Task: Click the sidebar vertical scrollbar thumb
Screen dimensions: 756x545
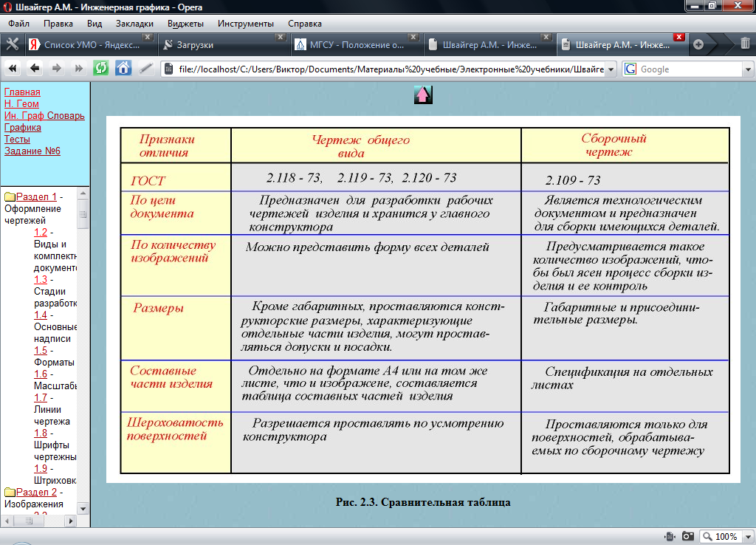Action: point(83,213)
